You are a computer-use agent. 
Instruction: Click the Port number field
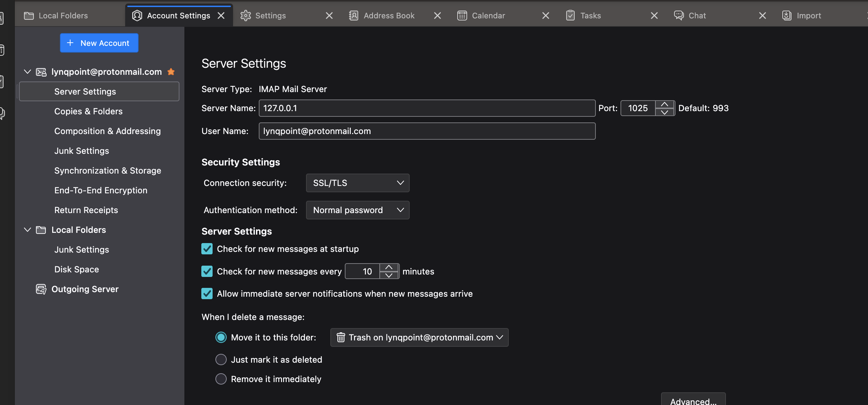(638, 108)
